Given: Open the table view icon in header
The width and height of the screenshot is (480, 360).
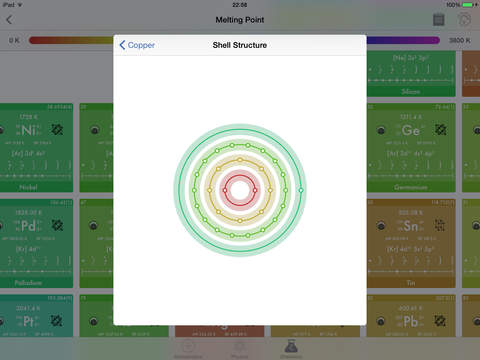Looking at the screenshot, I should click(439, 20).
